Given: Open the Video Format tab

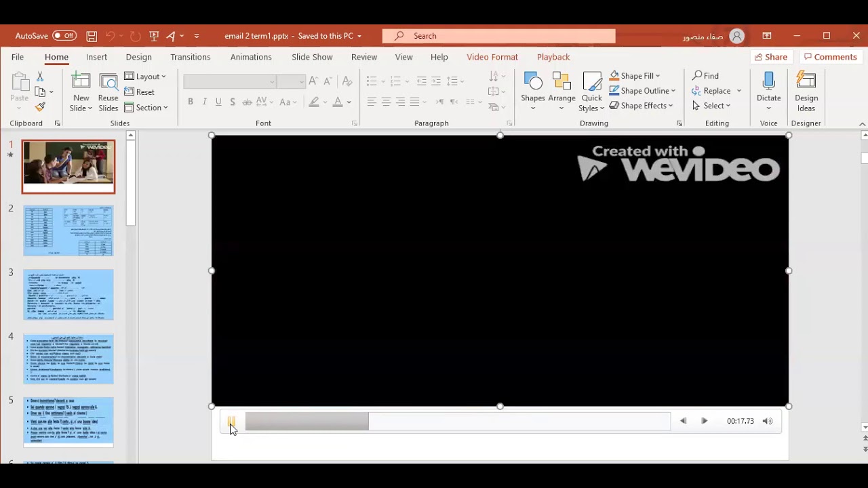Looking at the screenshot, I should [x=492, y=57].
